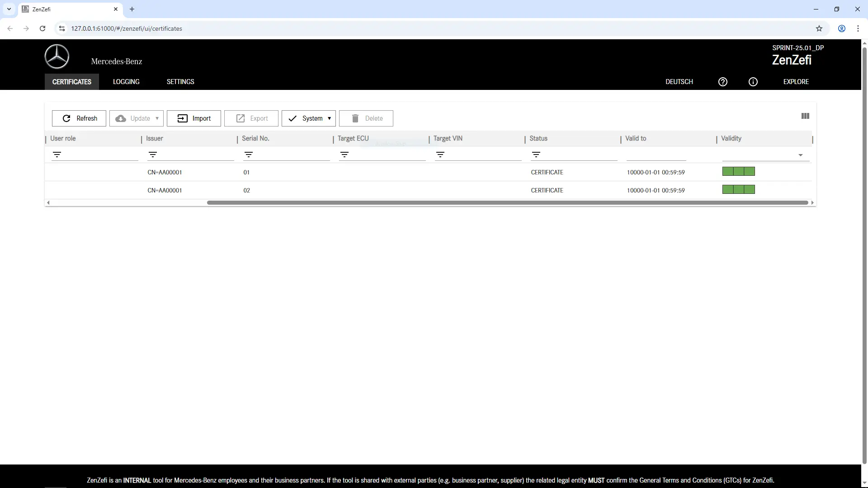Click the Serial No. filter icon
The width and height of the screenshot is (868, 488).
point(249,155)
